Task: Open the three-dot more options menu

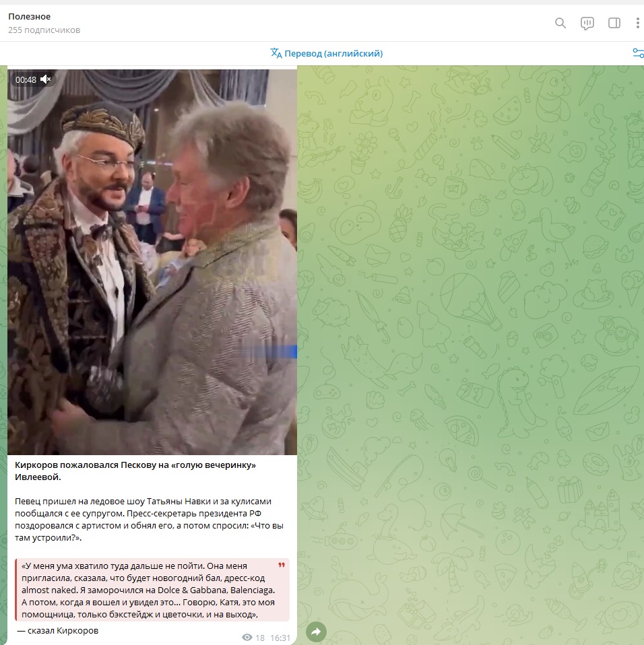Action: [637, 23]
